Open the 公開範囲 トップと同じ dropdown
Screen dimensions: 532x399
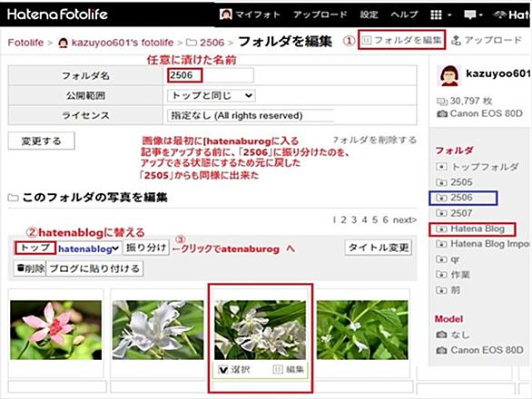pyautogui.click(x=211, y=95)
